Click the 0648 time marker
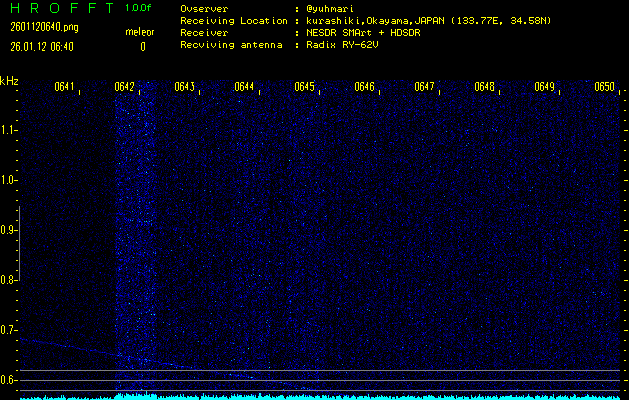 (484, 87)
